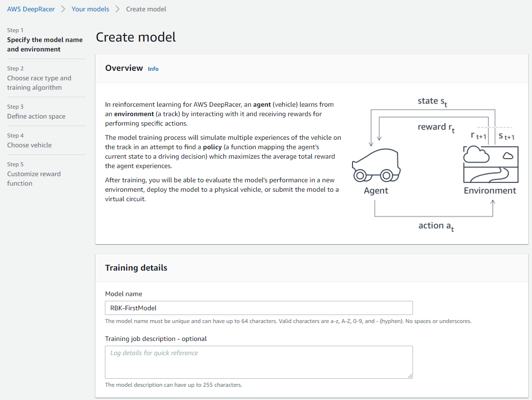Open AWS DeepRacer breadcrumb link
Screen dimensions: 532x400
[31, 9]
